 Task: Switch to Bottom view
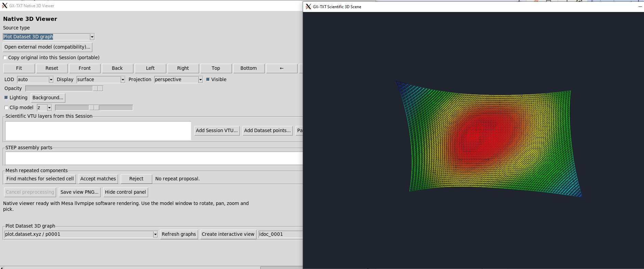click(249, 68)
